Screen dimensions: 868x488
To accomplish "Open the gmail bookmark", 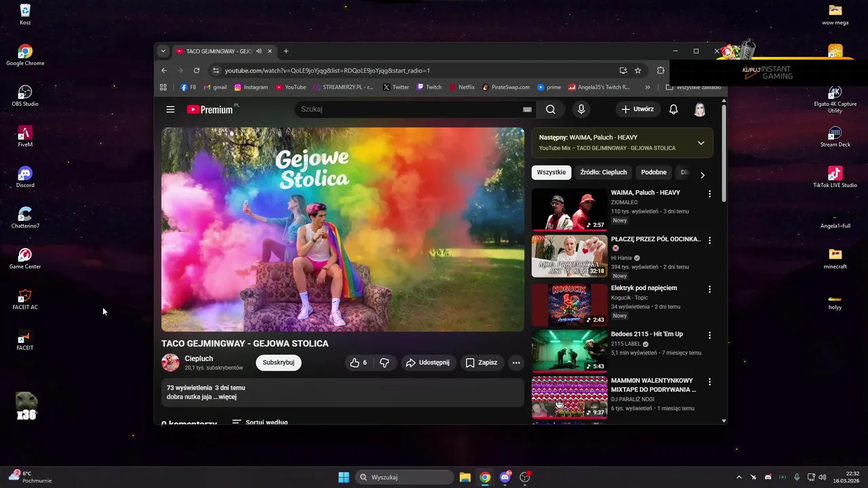I will coord(215,87).
